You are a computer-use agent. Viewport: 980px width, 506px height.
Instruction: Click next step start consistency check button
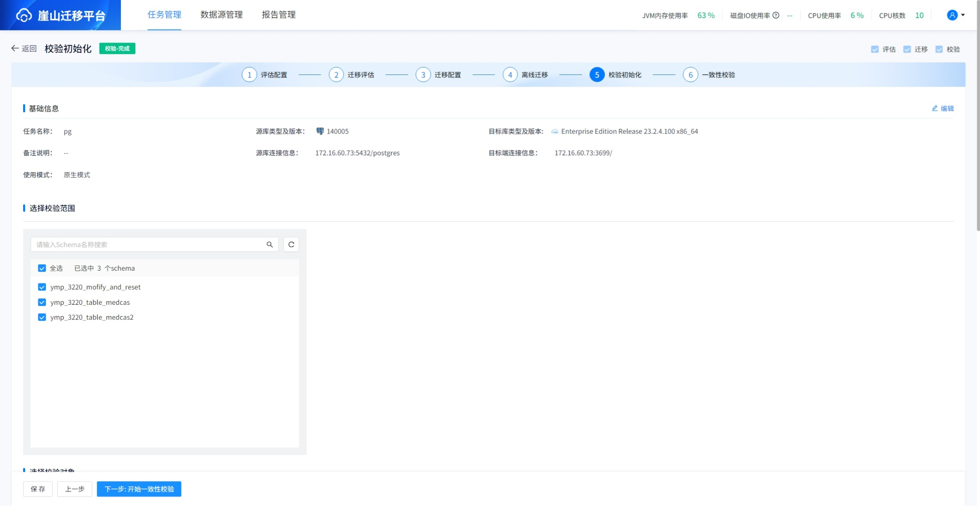click(139, 489)
